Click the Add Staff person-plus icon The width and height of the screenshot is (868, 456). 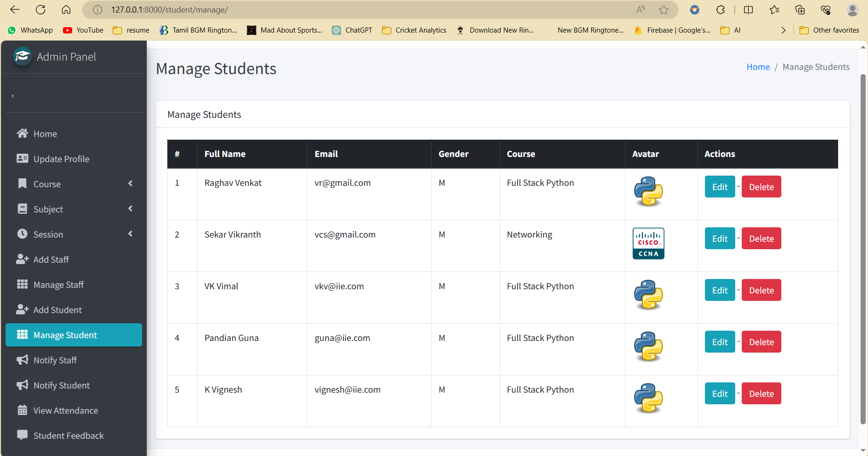(x=22, y=259)
